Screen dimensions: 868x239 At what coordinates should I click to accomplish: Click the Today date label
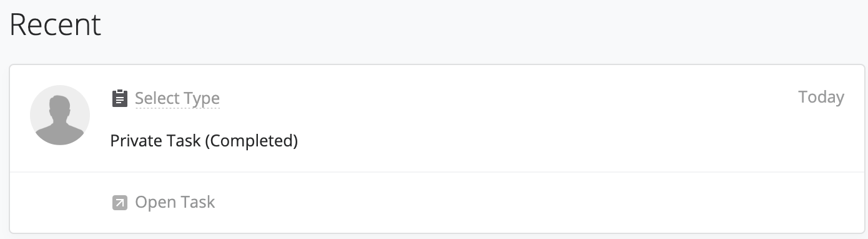tap(821, 97)
